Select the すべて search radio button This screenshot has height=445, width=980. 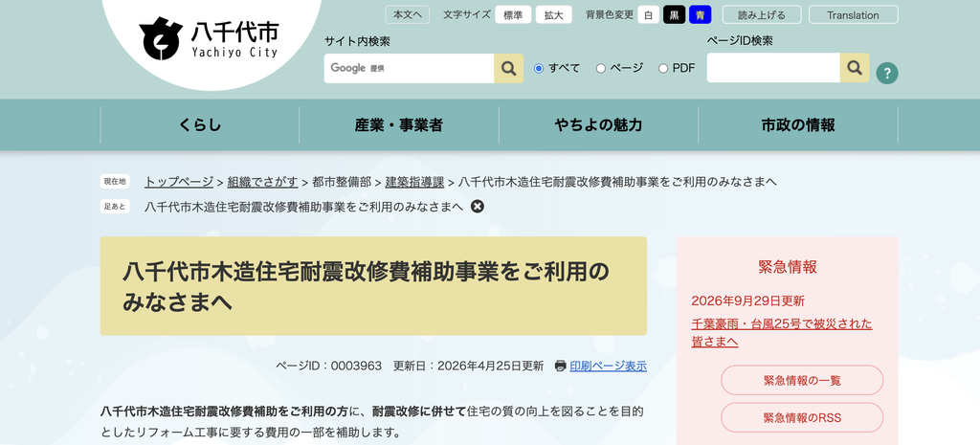[539, 68]
